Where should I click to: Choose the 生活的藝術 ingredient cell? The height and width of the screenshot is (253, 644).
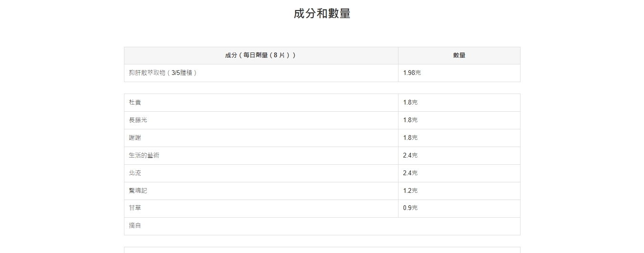tap(144, 156)
